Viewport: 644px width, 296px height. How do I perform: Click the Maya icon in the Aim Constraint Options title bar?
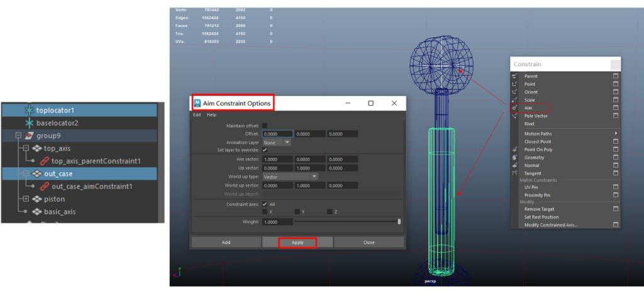(197, 104)
